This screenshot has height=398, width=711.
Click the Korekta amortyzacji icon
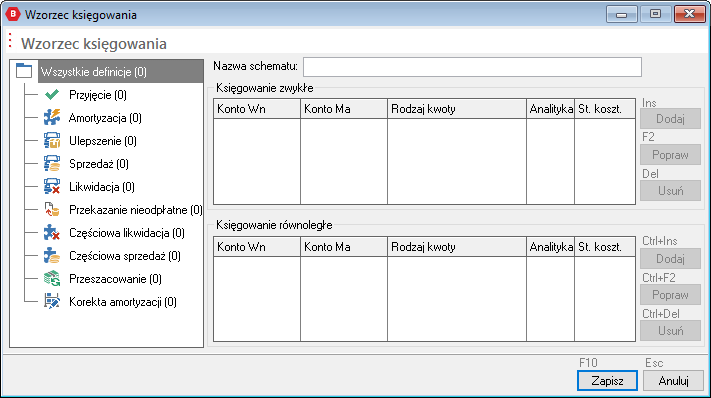pyautogui.click(x=52, y=301)
